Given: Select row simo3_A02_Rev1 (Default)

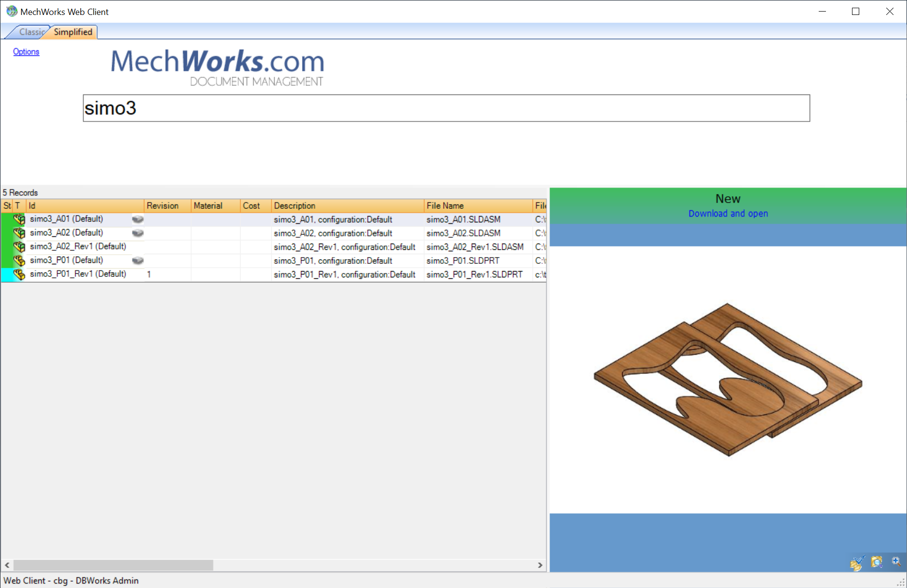Looking at the screenshot, I should [x=274, y=247].
